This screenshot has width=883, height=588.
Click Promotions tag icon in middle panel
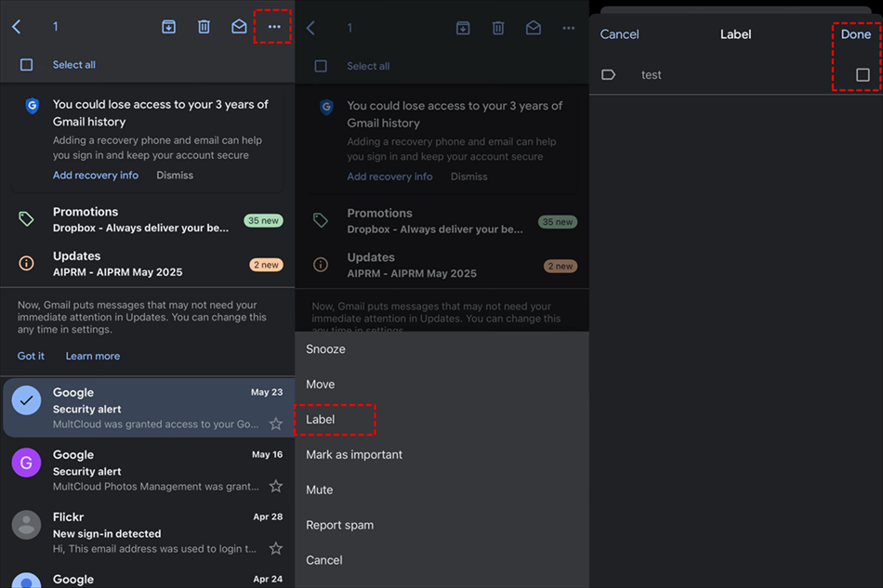(321, 220)
